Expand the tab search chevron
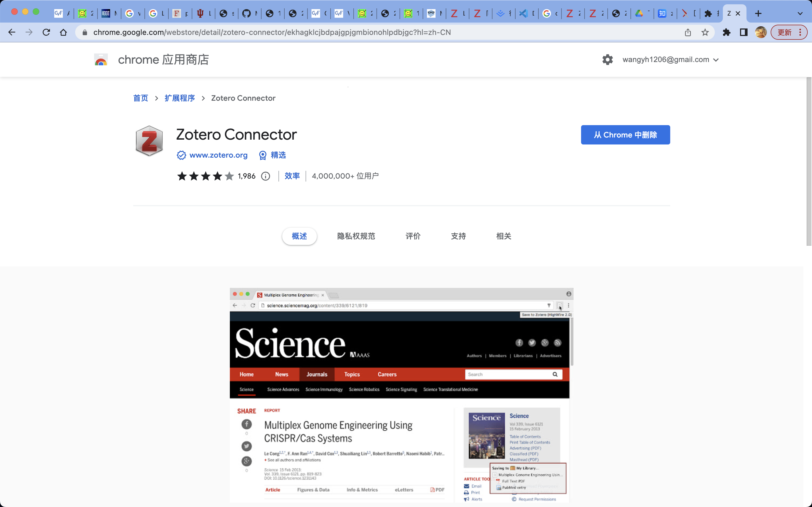812x507 pixels. 800,13
